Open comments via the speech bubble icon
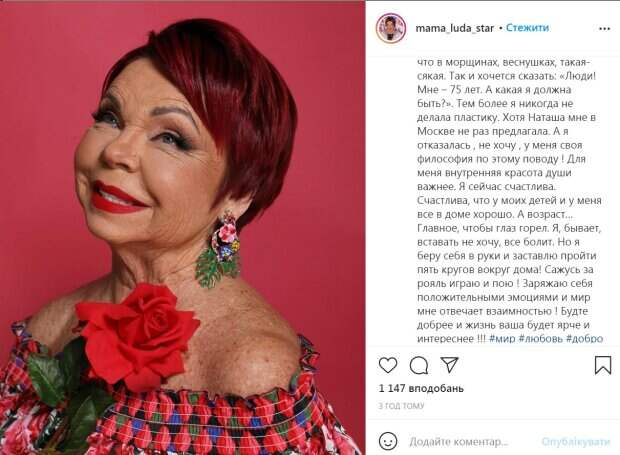The width and height of the screenshot is (620, 455). point(419,365)
